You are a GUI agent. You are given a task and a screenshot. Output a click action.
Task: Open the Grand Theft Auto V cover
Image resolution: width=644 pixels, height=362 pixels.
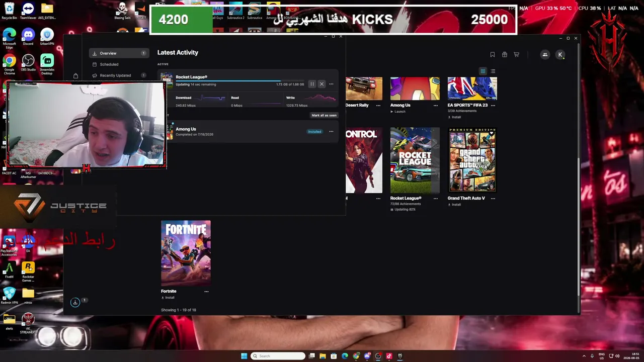pyautogui.click(x=472, y=160)
